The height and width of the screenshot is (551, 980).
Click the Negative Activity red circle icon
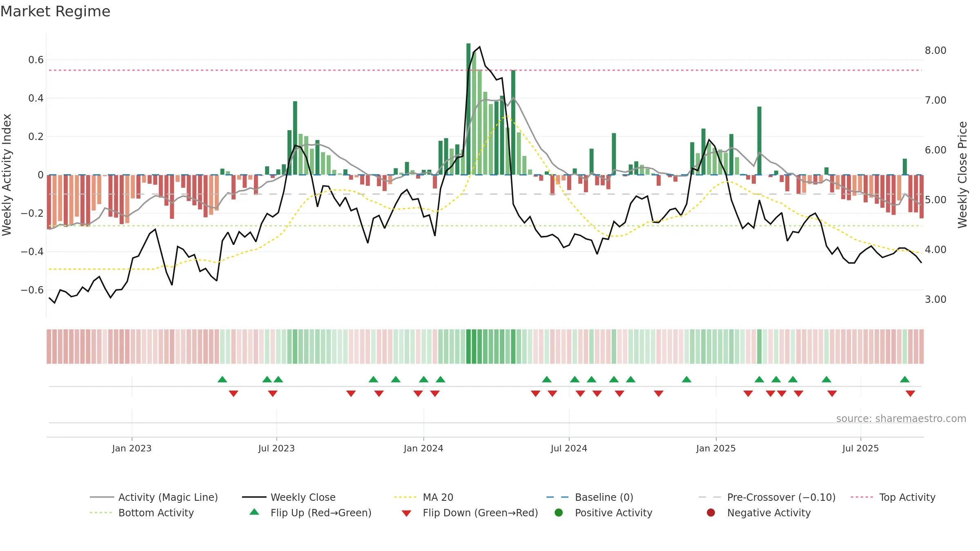coord(711,512)
